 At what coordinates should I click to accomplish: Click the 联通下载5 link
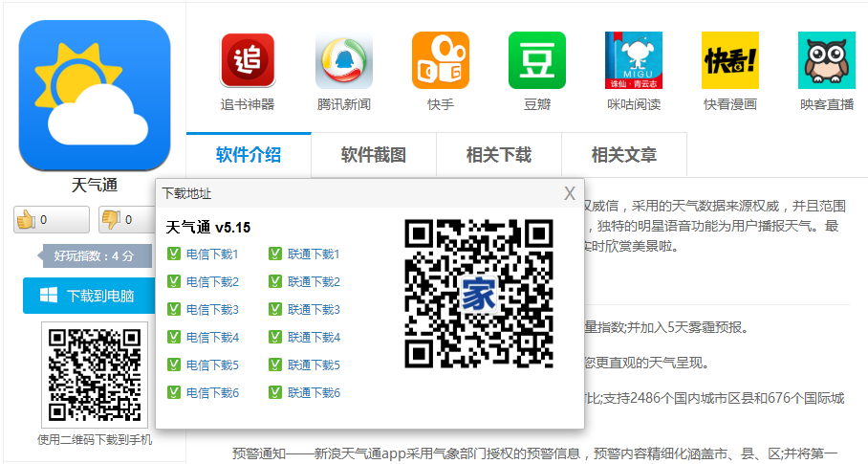[x=314, y=365]
